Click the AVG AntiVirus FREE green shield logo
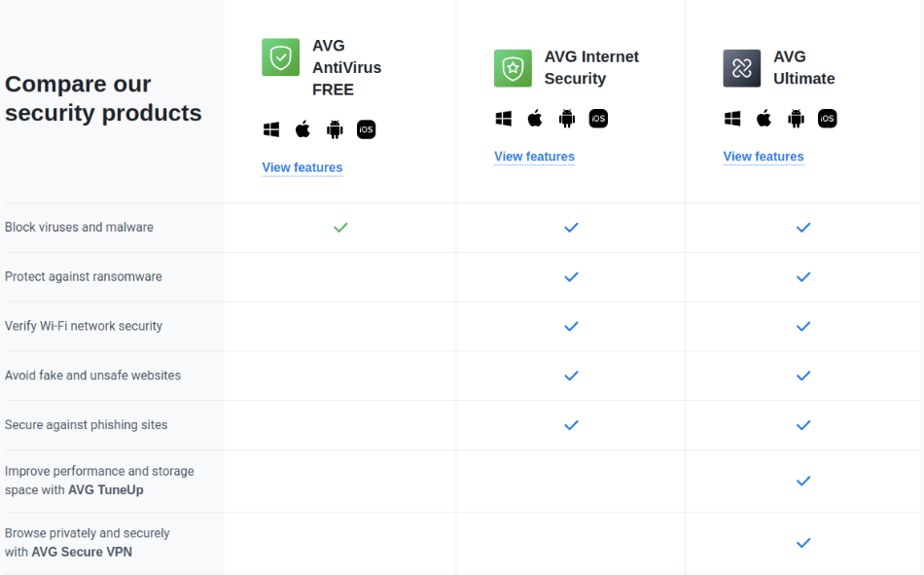The image size is (924, 575). click(280, 57)
